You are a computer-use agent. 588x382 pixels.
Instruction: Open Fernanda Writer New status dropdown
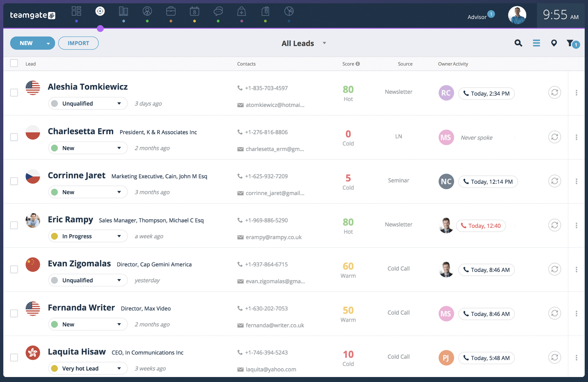coord(88,324)
